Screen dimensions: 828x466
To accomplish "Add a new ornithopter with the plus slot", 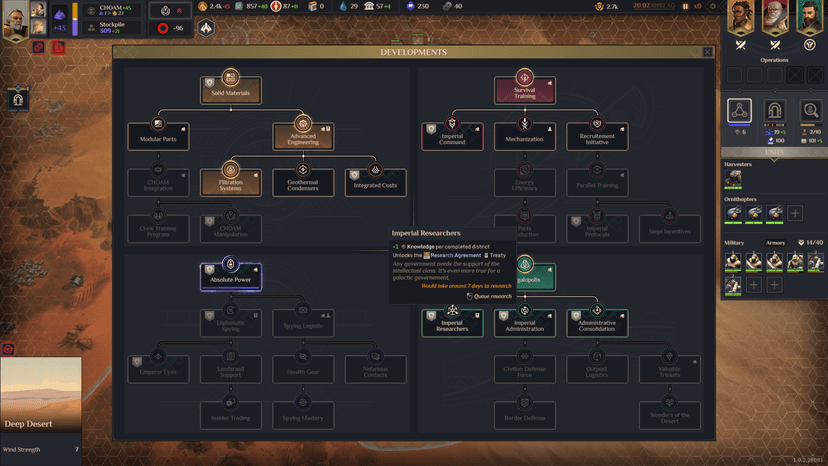I will tap(795, 213).
